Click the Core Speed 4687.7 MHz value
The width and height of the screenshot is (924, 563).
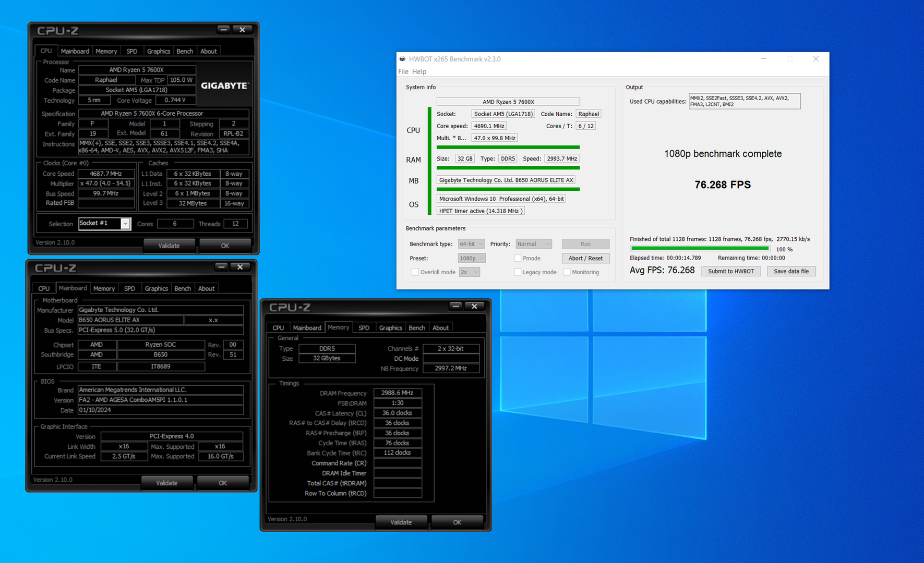tap(106, 174)
